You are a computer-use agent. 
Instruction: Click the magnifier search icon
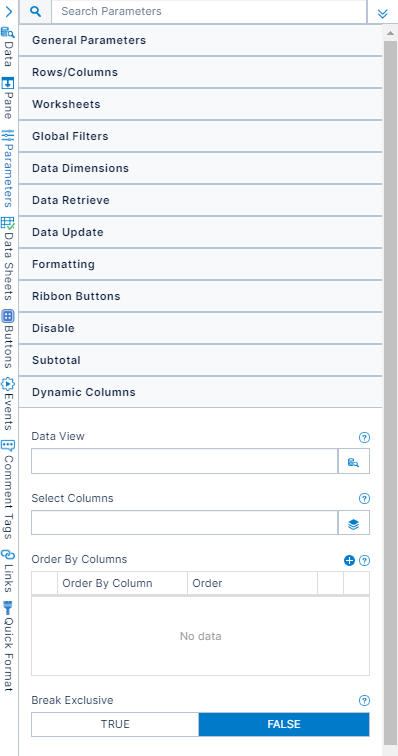pos(35,12)
